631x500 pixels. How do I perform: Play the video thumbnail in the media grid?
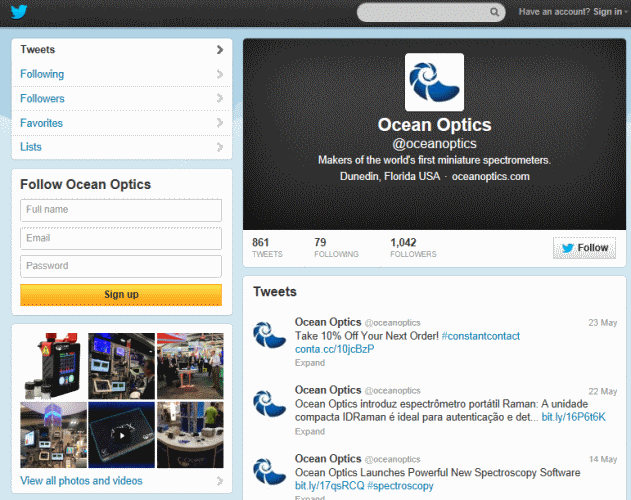(x=122, y=435)
